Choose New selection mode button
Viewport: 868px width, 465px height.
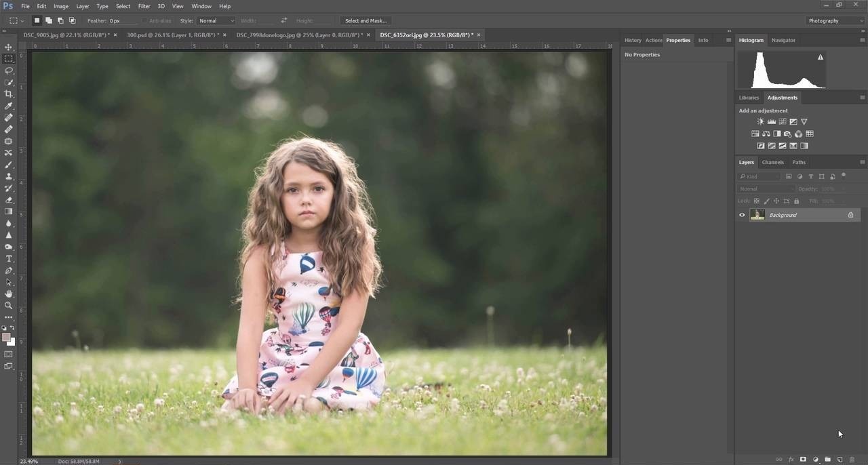point(37,21)
